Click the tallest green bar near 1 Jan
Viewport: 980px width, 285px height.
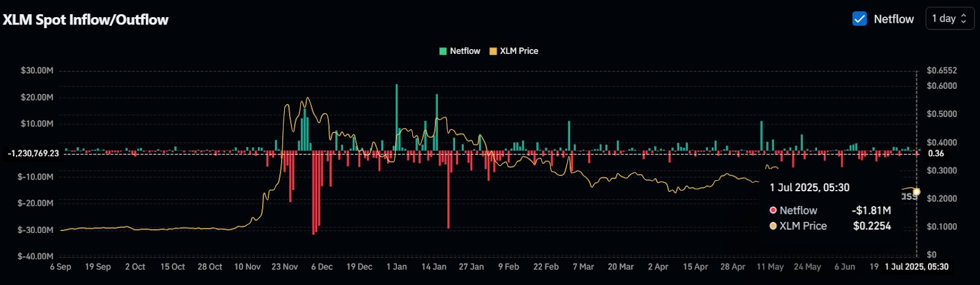click(397, 118)
